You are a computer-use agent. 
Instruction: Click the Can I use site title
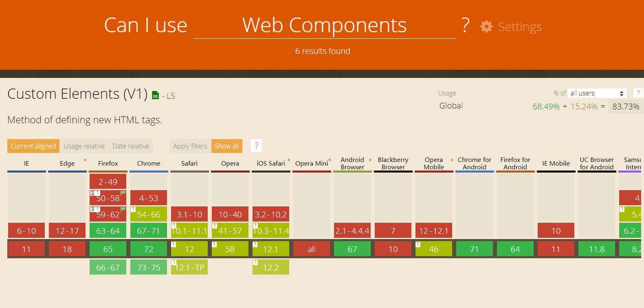tap(145, 25)
